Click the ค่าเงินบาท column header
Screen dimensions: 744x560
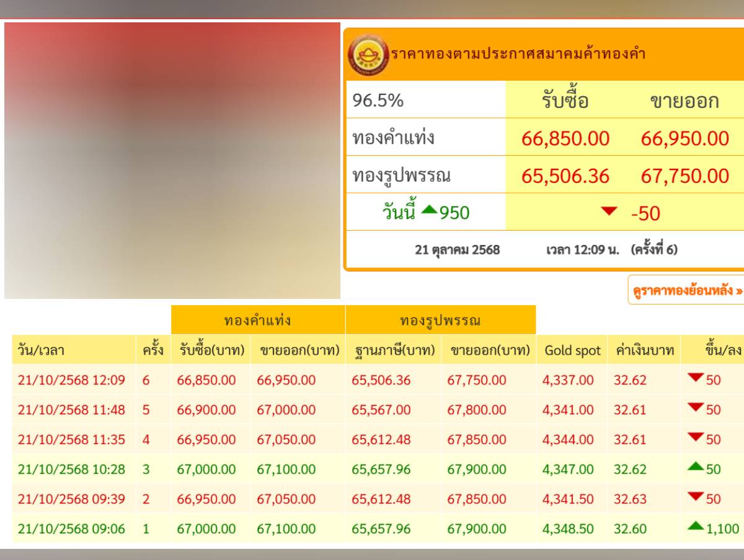[644, 350]
